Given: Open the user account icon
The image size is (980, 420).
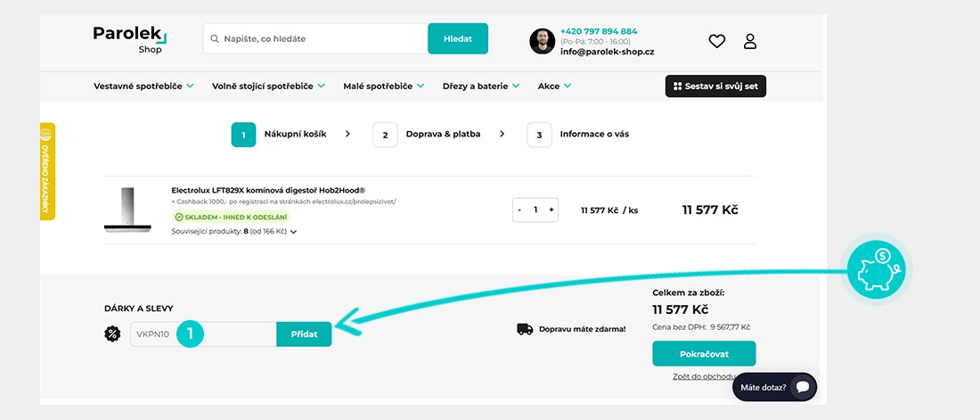Looking at the screenshot, I should tap(750, 41).
